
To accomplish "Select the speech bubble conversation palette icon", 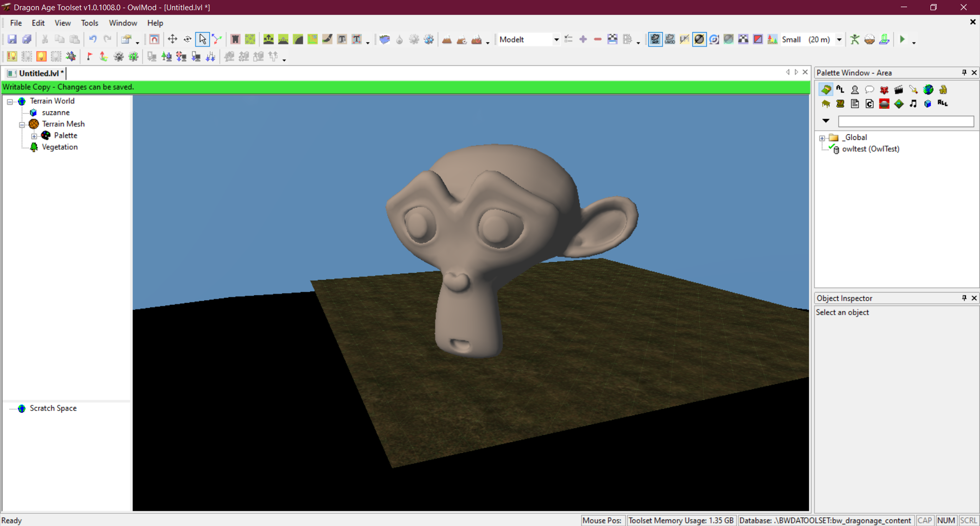I will [x=869, y=89].
